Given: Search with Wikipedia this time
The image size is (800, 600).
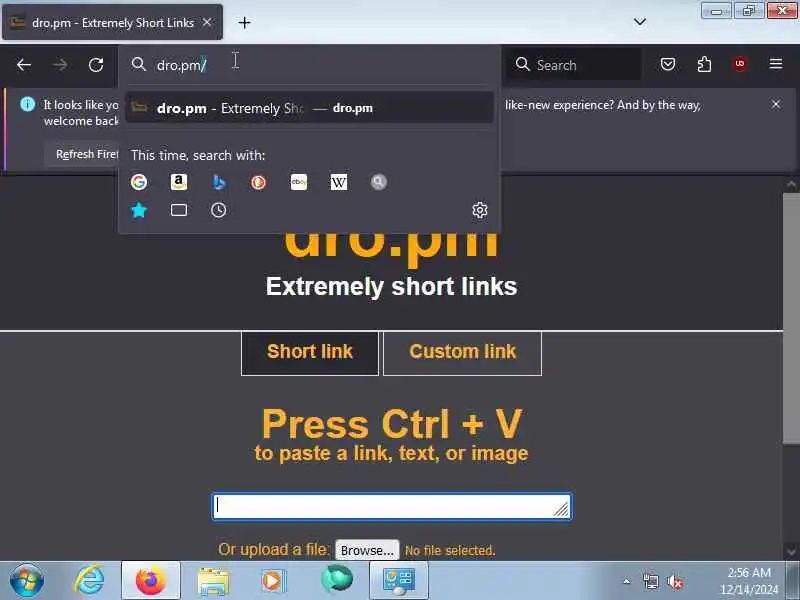Looking at the screenshot, I should point(339,182).
